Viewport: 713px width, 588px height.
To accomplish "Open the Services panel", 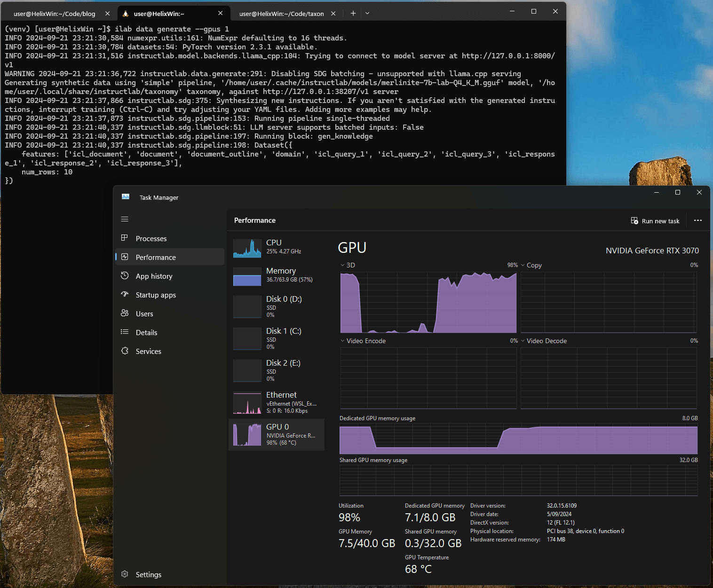I will click(x=148, y=351).
